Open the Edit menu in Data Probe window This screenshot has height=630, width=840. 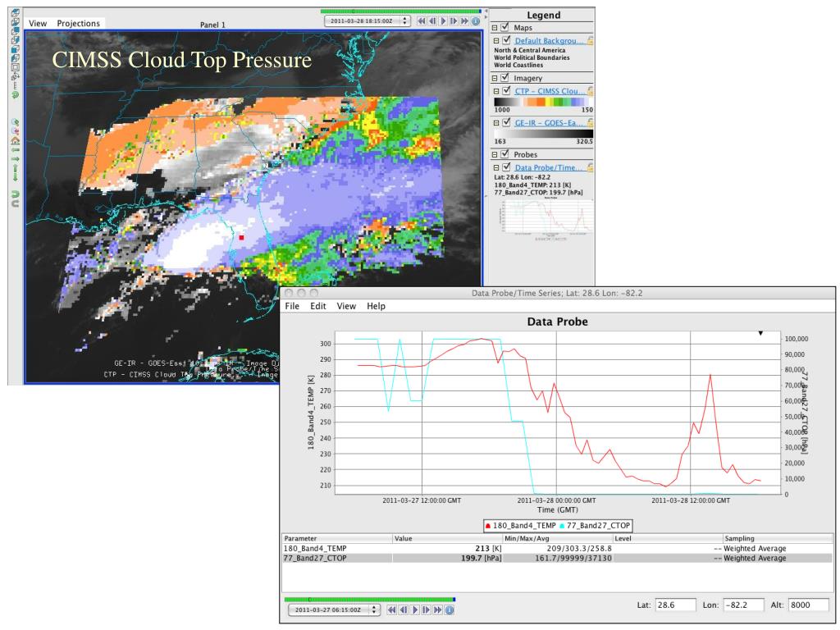(317, 306)
